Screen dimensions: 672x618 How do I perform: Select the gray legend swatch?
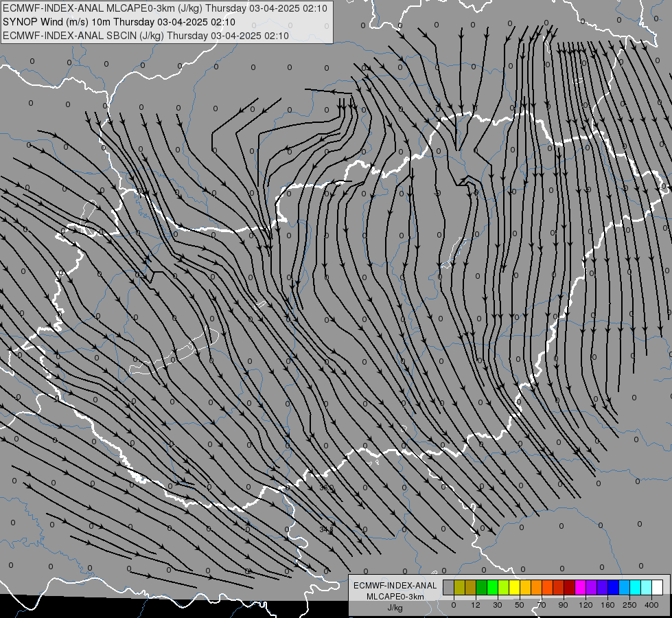tap(448, 587)
